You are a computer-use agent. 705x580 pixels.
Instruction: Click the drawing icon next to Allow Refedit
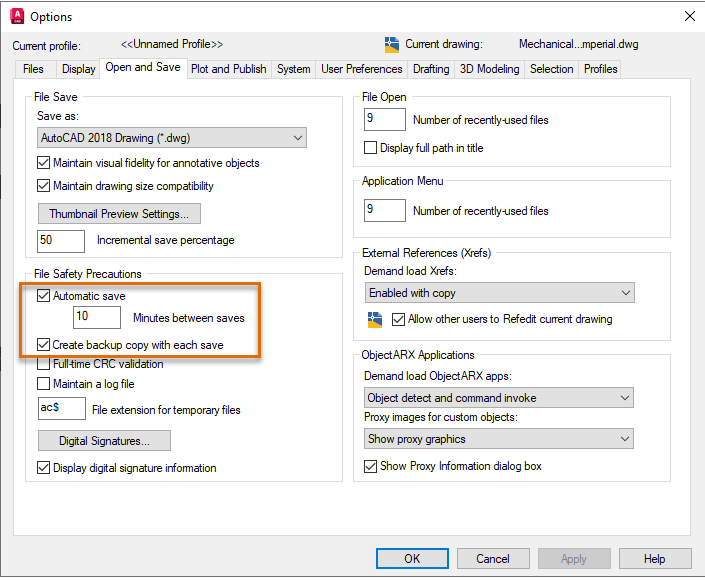pos(375,320)
